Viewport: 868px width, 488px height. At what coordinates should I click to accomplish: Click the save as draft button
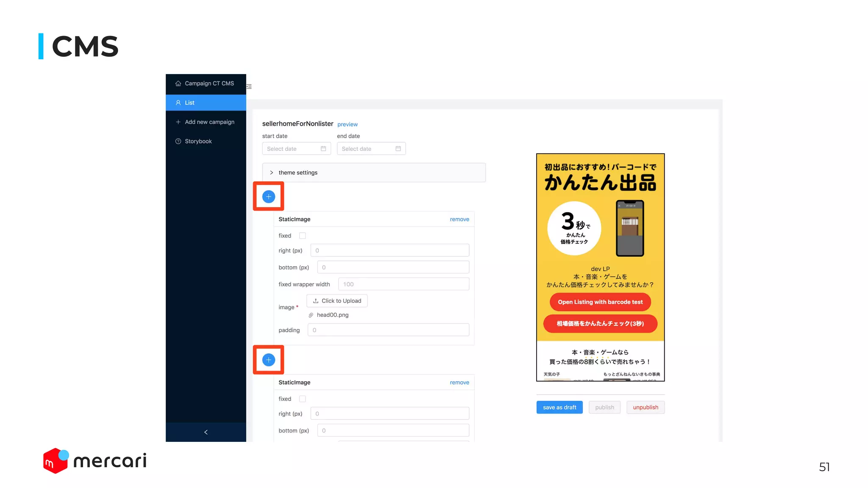(x=559, y=408)
